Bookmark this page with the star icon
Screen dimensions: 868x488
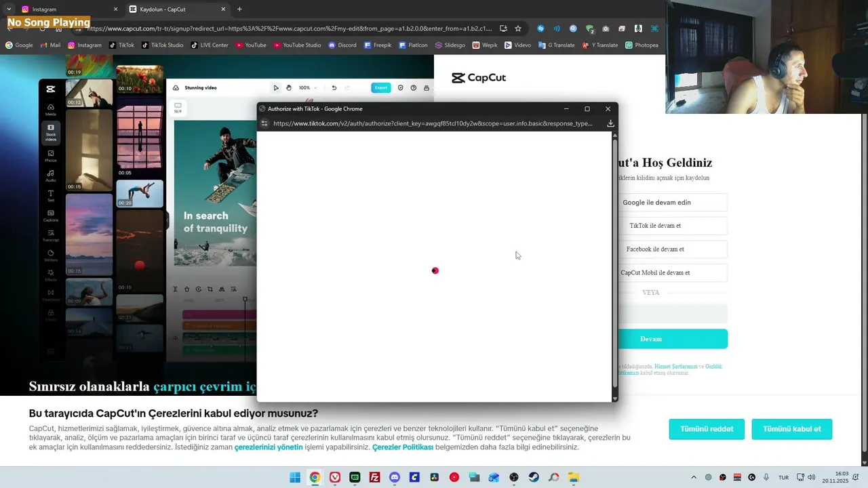click(518, 28)
